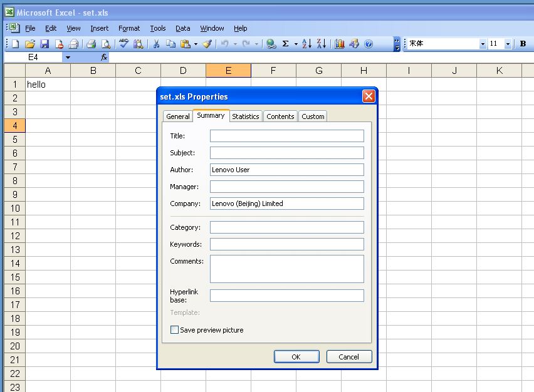Open the Paste options dropdown arrow
Image resolution: width=534 pixels, height=392 pixels.
tap(196, 44)
